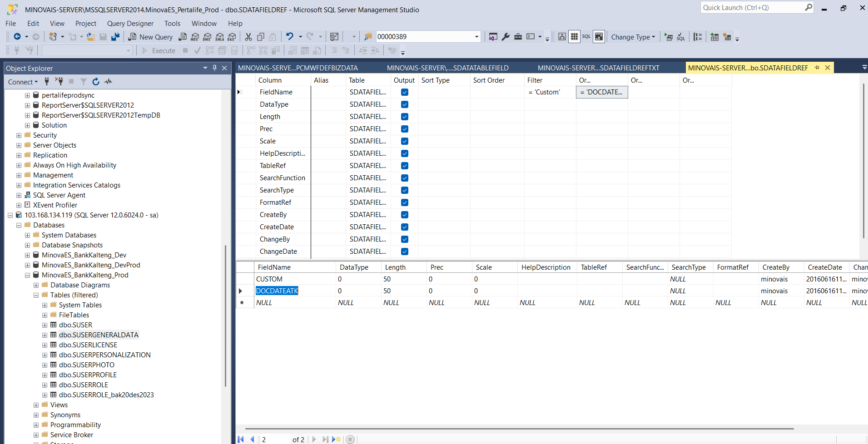Open the File menu
Screen dimensions: 868x444
point(10,23)
